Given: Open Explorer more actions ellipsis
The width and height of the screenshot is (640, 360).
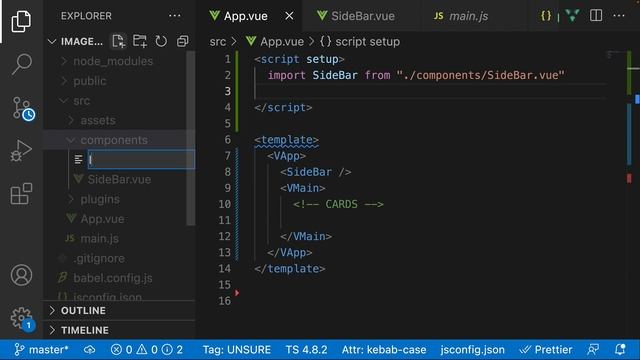Looking at the screenshot, I should click(x=175, y=16).
